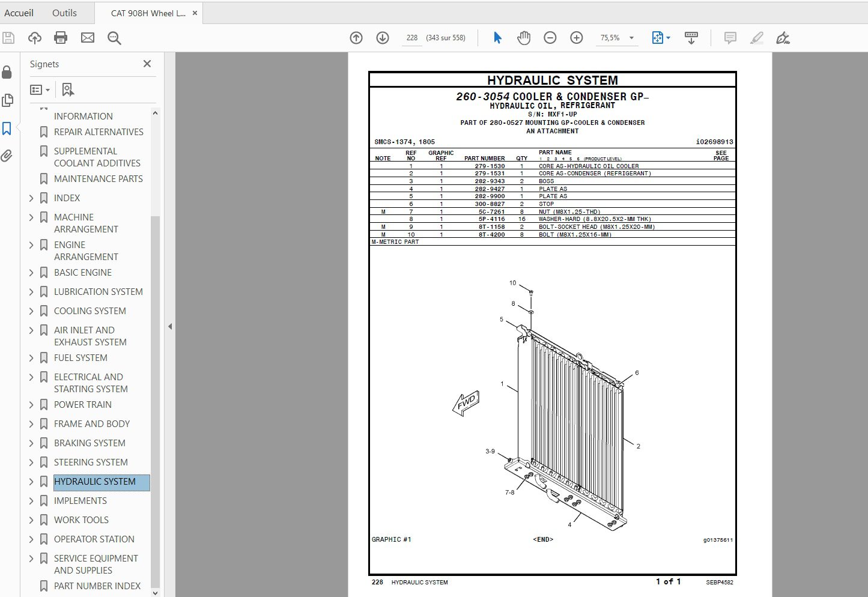Screen dimensions: 868x597
Task: Expand the POWER TRAIN bookmark
Action: [x=31, y=405]
